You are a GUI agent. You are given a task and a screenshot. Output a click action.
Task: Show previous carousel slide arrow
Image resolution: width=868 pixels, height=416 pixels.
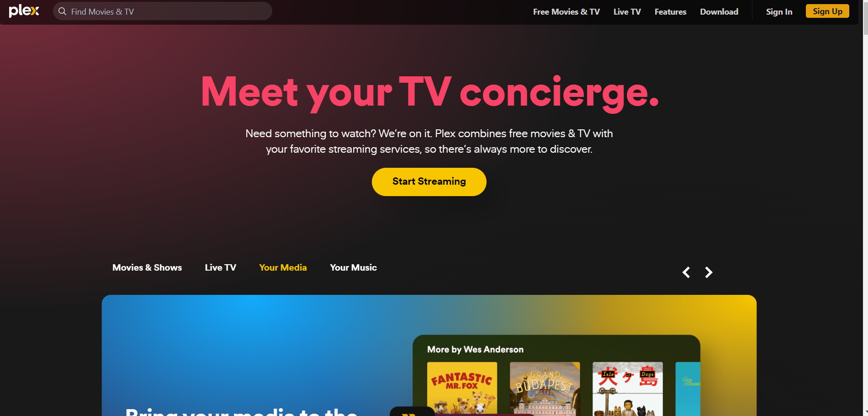click(686, 272)
